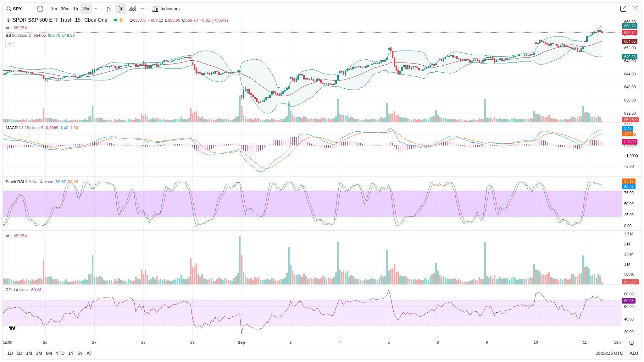644x362 pixels.
Task: Click the red 656.74 last price label
Action: click(630, 33)
